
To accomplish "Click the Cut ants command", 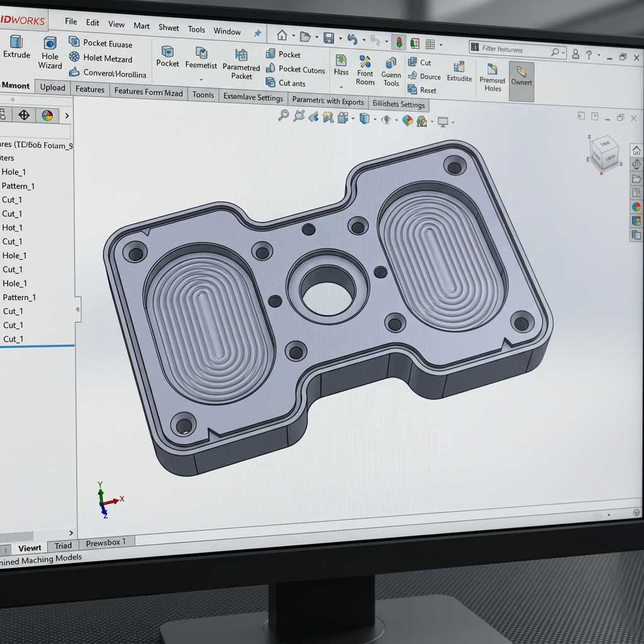I will click(x=286, y=82).
